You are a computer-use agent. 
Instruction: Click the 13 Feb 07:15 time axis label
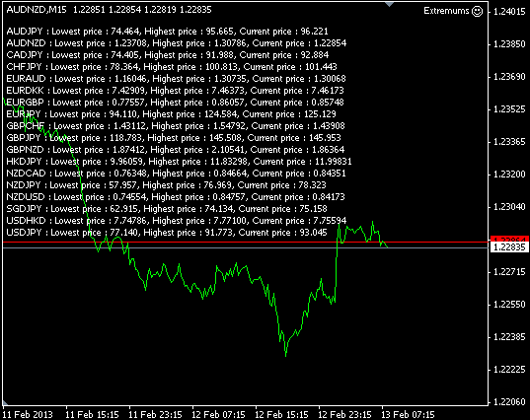(x=408, y=414)
